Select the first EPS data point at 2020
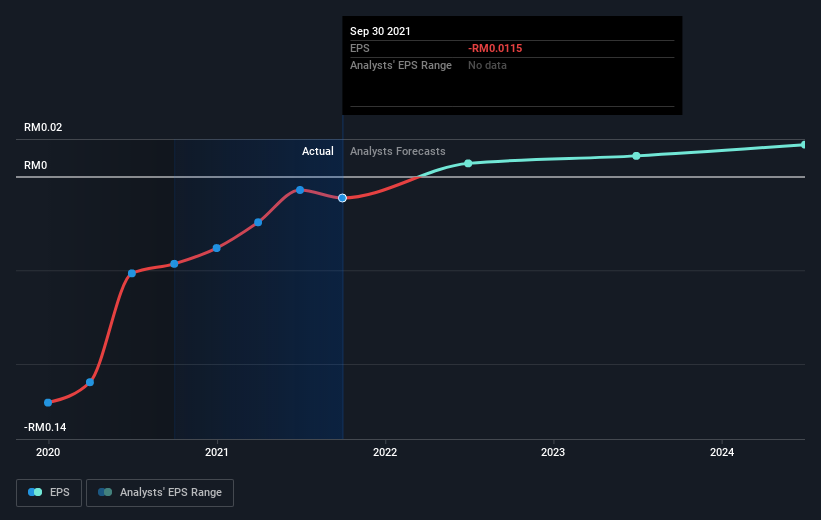Viewport: 821px width, 520px height. tap(48, 402)
